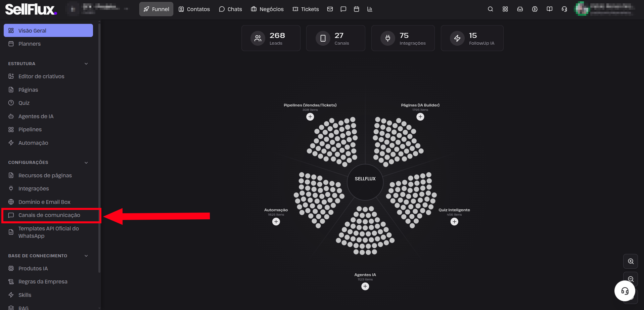The height and width of the screenshot is (310, 644).
Task: Open the user profile avatar
Action: 582,9
